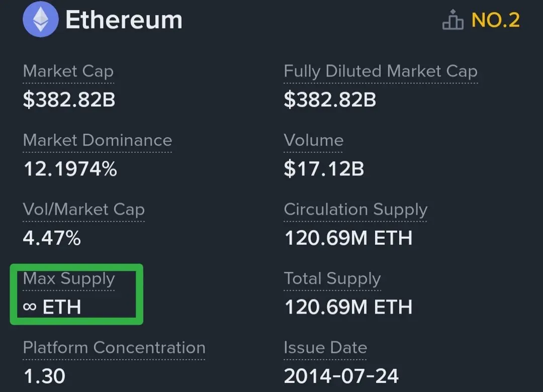543x392 pixels.
Task: Select the Ethereum title text
Action: [124, 20]
